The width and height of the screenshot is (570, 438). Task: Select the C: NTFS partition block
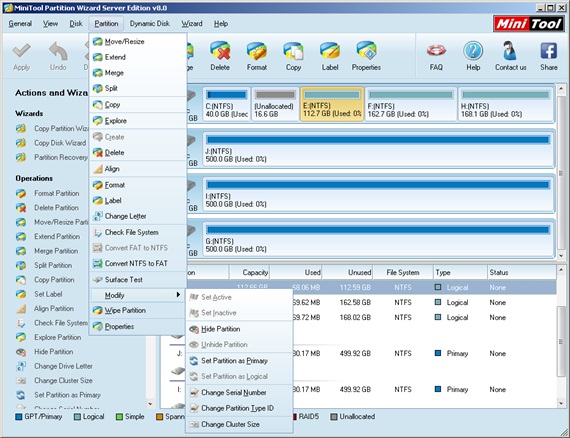pyautogui.click(x=226, y=104)
